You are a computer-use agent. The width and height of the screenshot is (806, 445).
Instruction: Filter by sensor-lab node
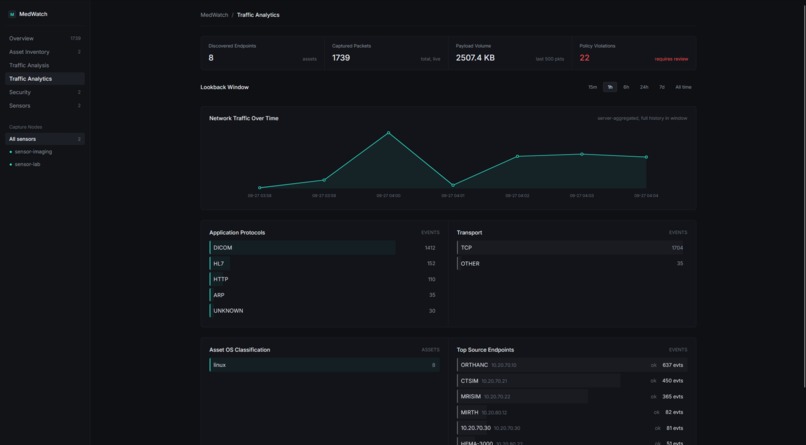pyautogui.click(x=45, y=164)
